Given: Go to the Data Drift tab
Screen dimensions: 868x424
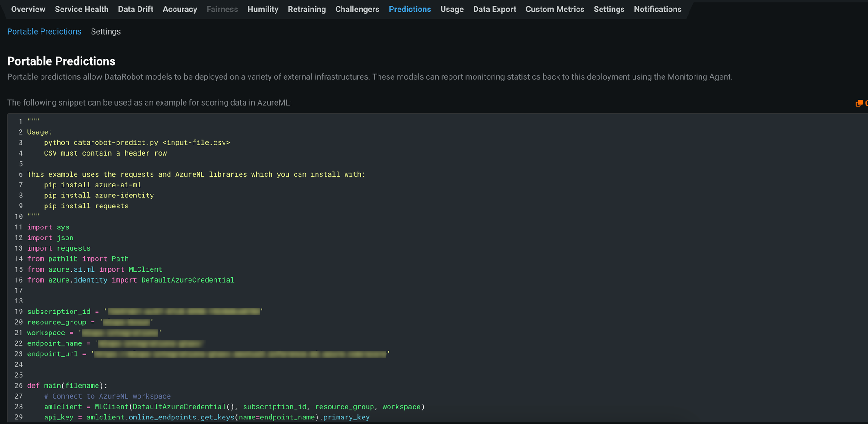Looking at the screenshot, I should pos(135,9).
